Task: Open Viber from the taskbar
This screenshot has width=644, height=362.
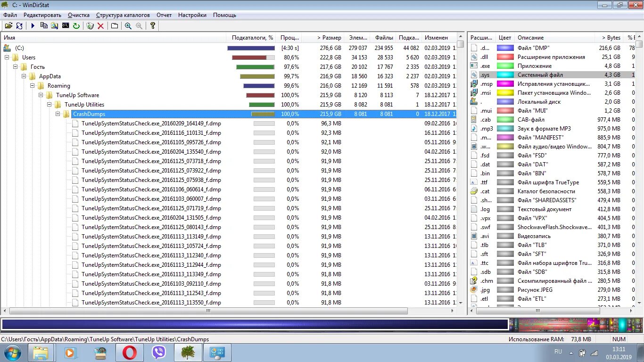Action: click(159, 353)
